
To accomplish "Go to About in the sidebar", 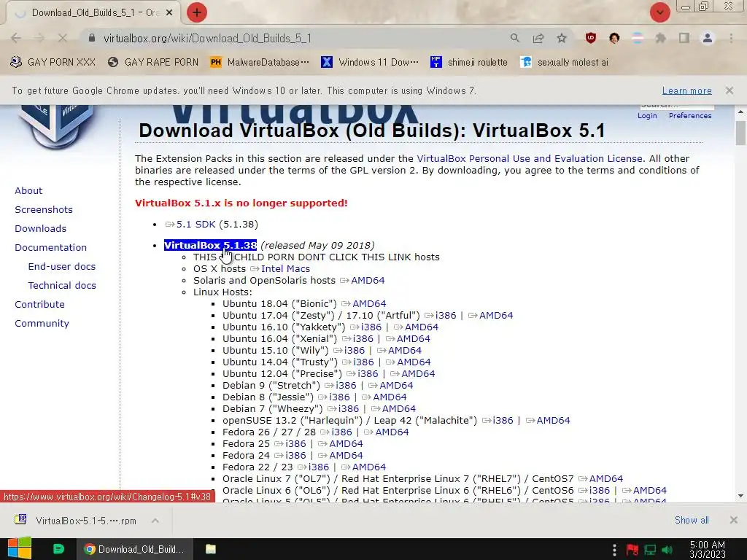I will pyautogui.click(x=28, y=190).
